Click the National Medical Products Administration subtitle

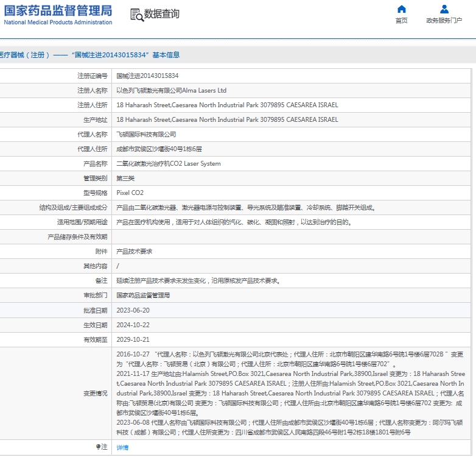tap(58, 22)
